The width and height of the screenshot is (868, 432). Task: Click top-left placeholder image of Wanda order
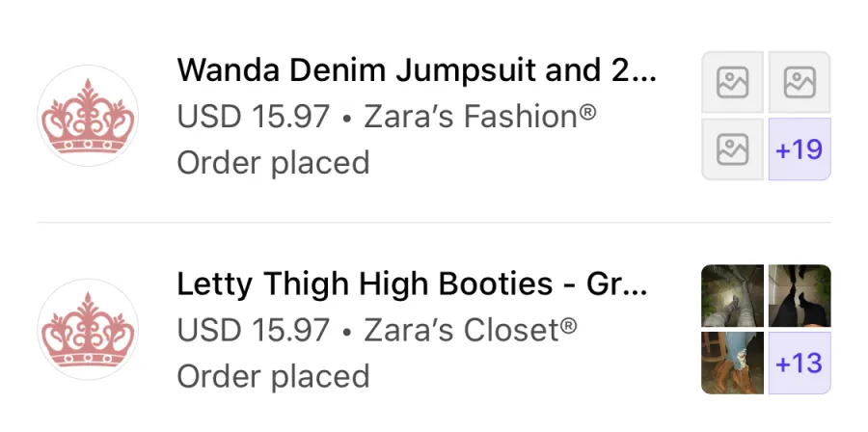(x=732, y=82)
